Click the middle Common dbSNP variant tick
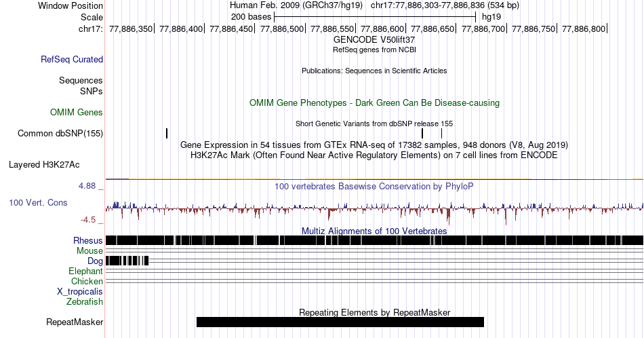This screenshot has width=644, height=338. coord(422,133)
